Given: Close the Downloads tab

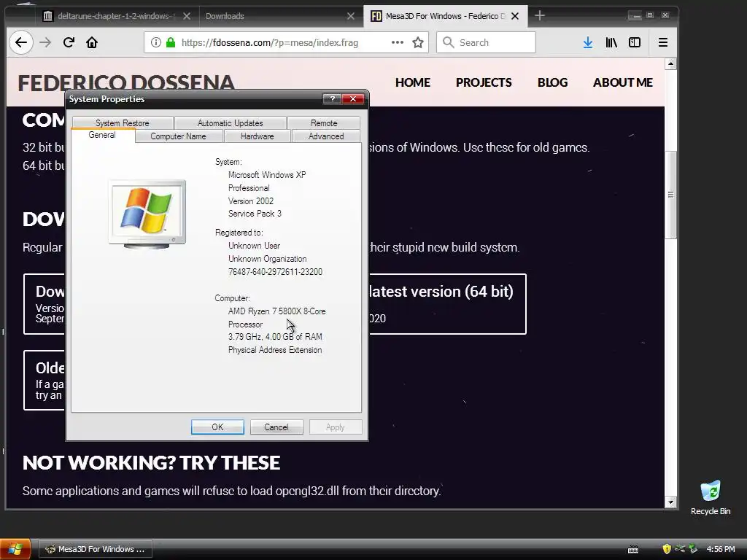Looking at the screenshot, I should 351,16.
